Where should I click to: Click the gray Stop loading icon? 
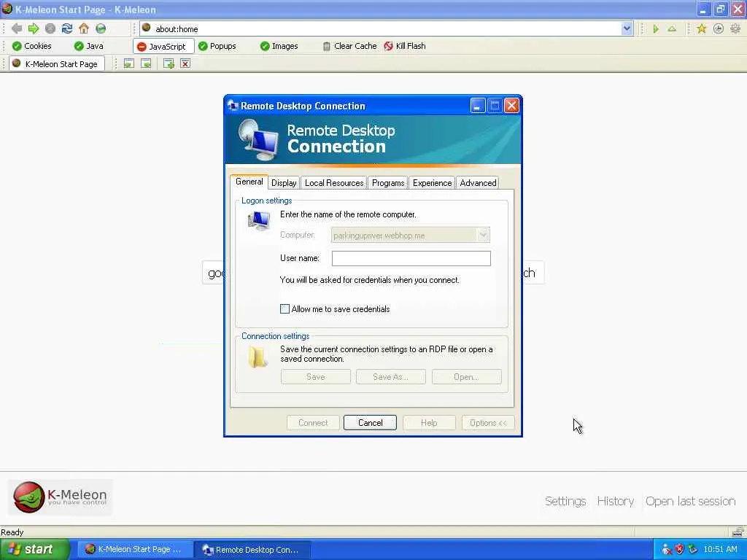click(x=50, y=28)
